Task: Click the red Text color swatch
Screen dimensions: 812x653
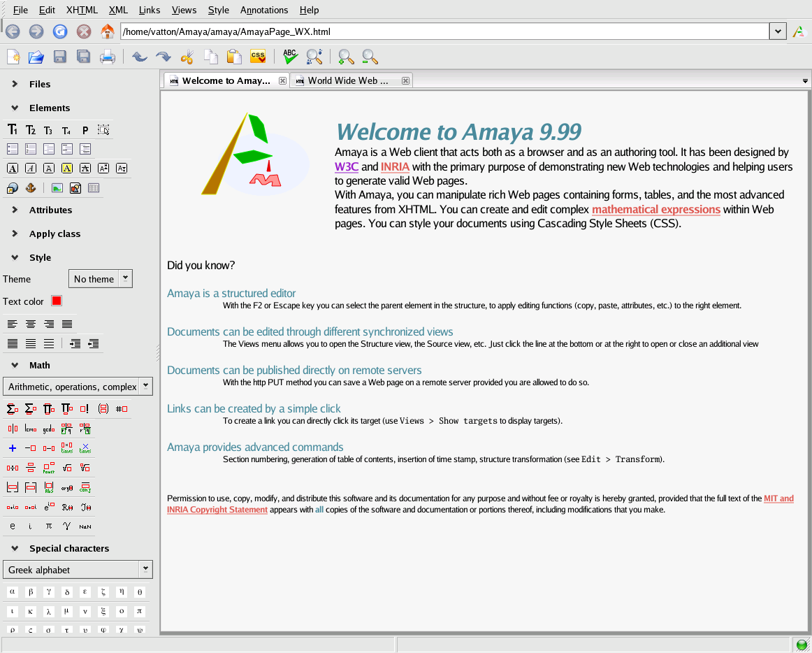Action: click(x=57, y=301)
